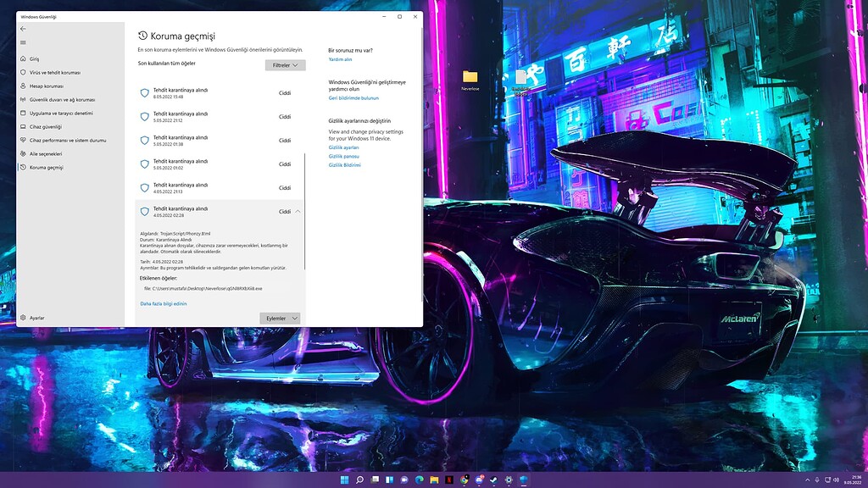Open Güvenlik duvarı ve ağ koruması
Screen dimensions: 868x488
coord(64,101)
